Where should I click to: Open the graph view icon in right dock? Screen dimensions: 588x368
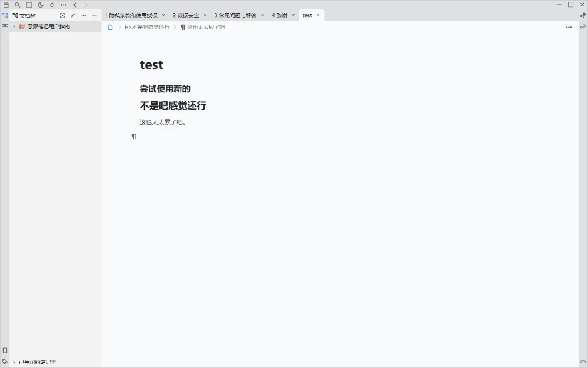[x=583, y=26]
